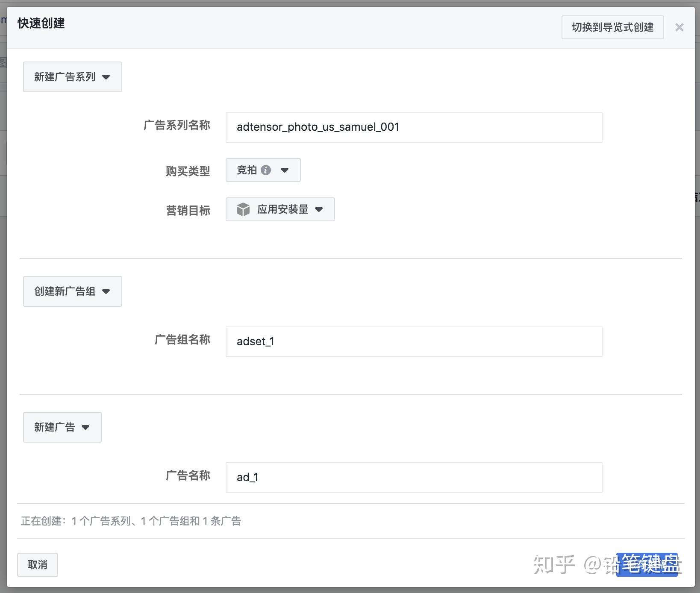This screenshot has height=593, width=700.
Task: Close the 快速创建 dialog with the X
Action: tap(679, 27)
